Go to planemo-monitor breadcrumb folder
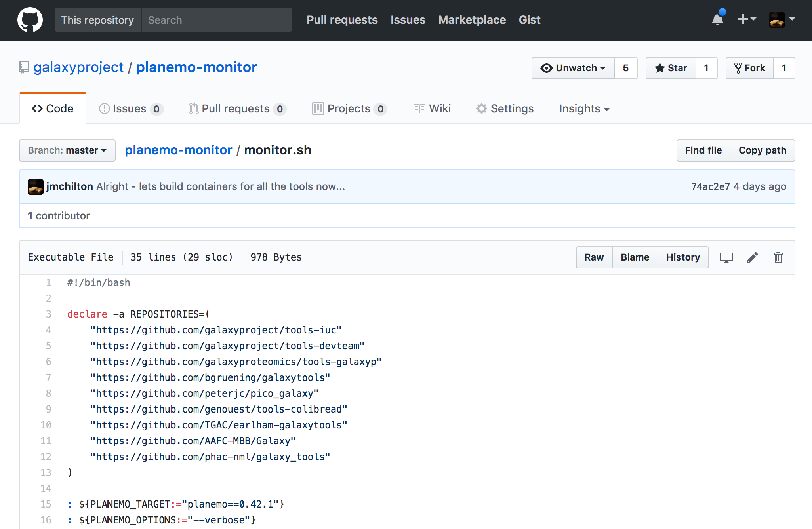The image size is (812, 529). tap(178, 150)
